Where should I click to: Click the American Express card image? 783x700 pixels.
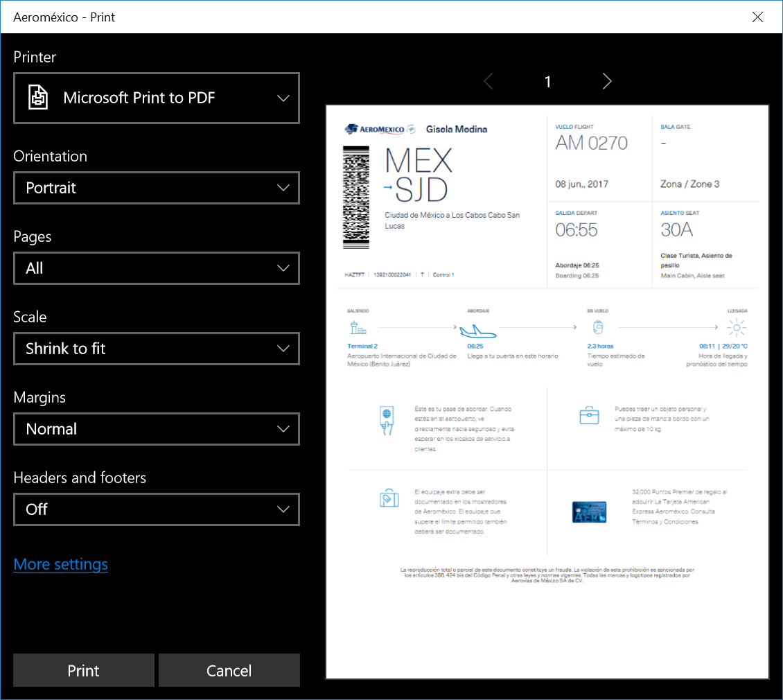(589, 512)
